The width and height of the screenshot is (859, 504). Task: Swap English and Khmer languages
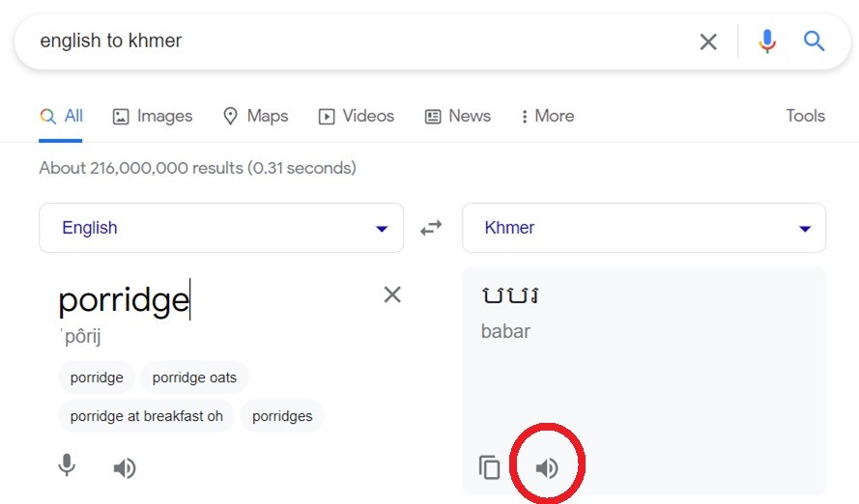pos(431,228)
